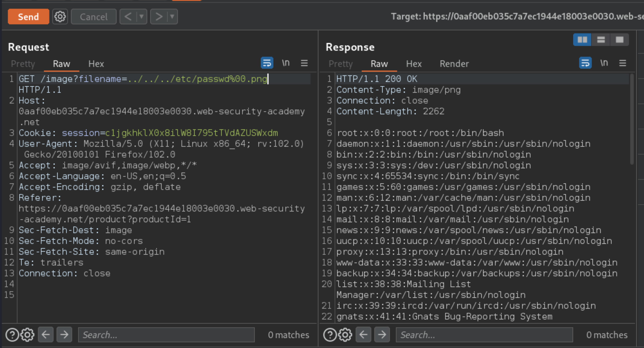Image resolution: width=644 pixels, height=348 pixels.
Task: Switch to side-by-side split layout
Action: [582, 40]
